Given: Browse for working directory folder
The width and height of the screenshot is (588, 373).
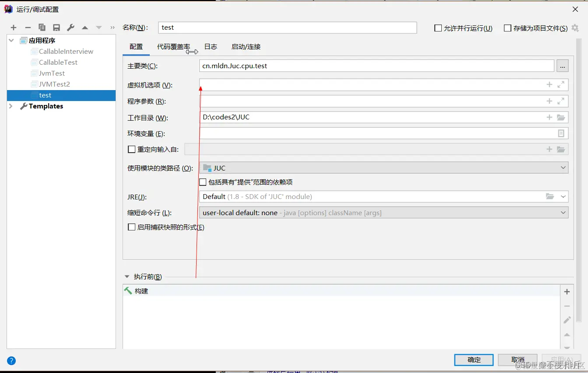Looking at the screenshot, I should tap(561, 117).
